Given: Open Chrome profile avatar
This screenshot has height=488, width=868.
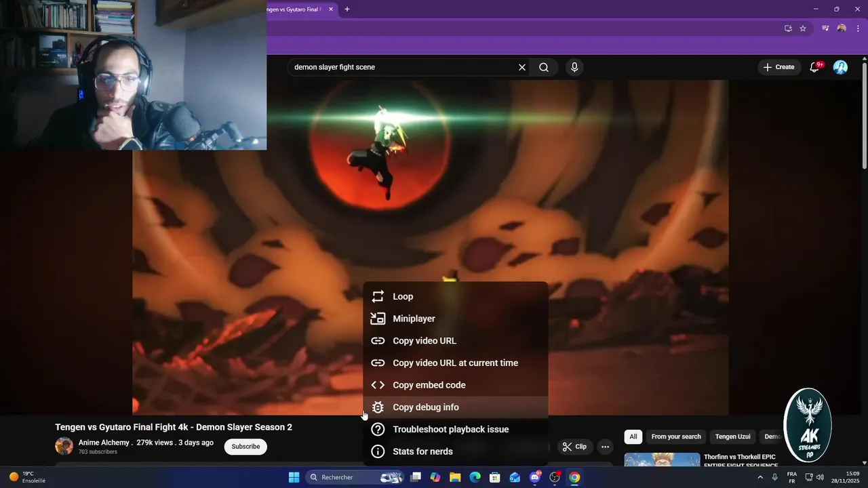Looking at the screenshot, I should coord(842,28).
